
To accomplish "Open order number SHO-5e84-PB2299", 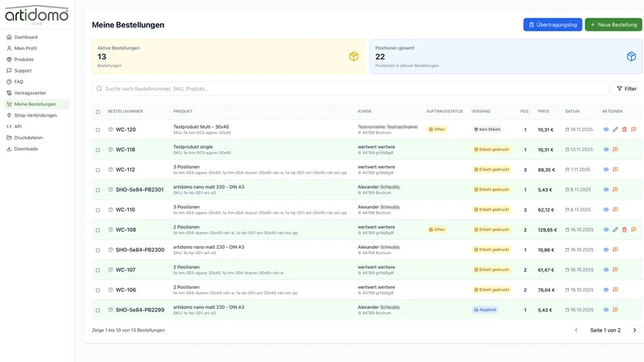I will pos(139,310).
